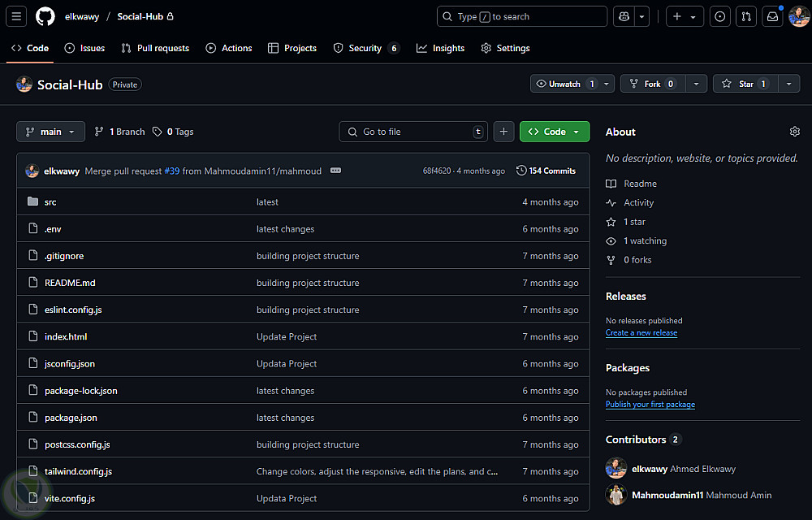
Task: Click the plus add file button
Action: point(503,132)
